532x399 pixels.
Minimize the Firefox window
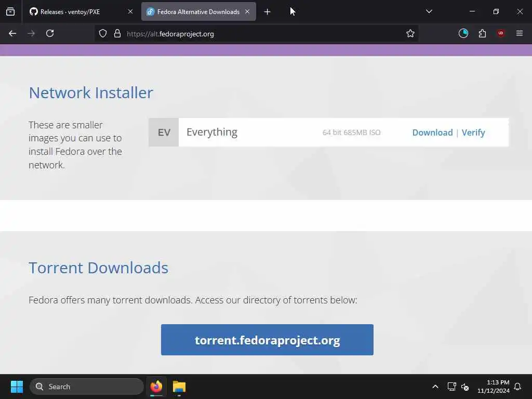pos(472,11)
